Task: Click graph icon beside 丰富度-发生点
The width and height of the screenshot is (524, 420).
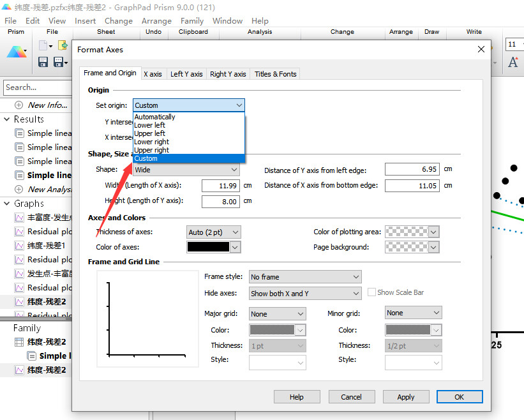Action: (19, 218)
